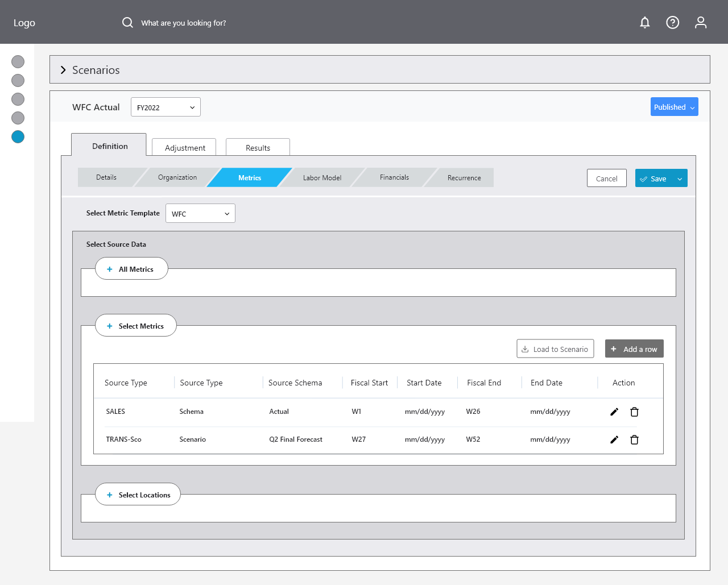Switch to the Adjustment tab
The height and width of the screenshot is (585, 728).
(x=184, y=147)
